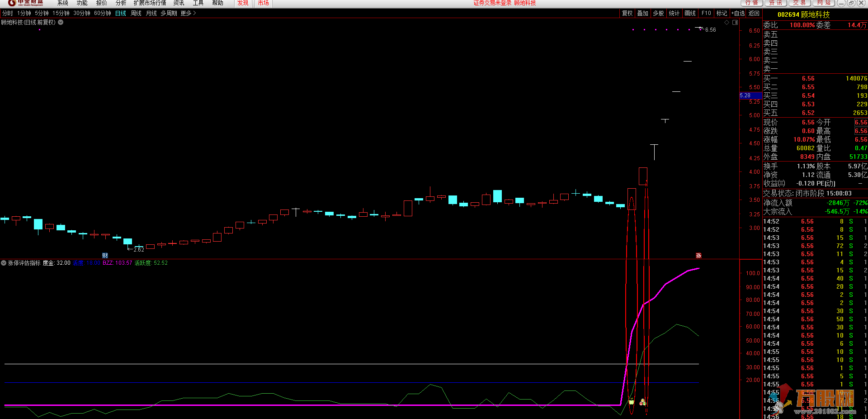Open dropdown next to 顾地科技(日线.前复权) title

(61, 22)
